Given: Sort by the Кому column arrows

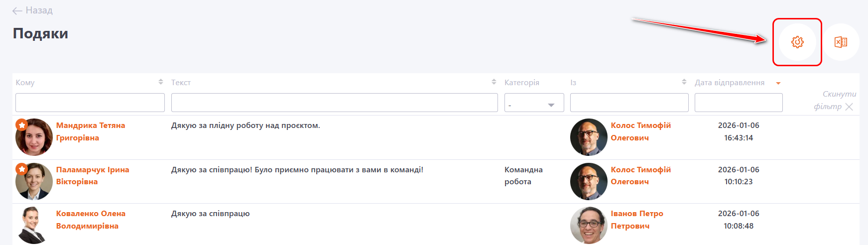Looking at the screenshot, I should pos(160,82).
